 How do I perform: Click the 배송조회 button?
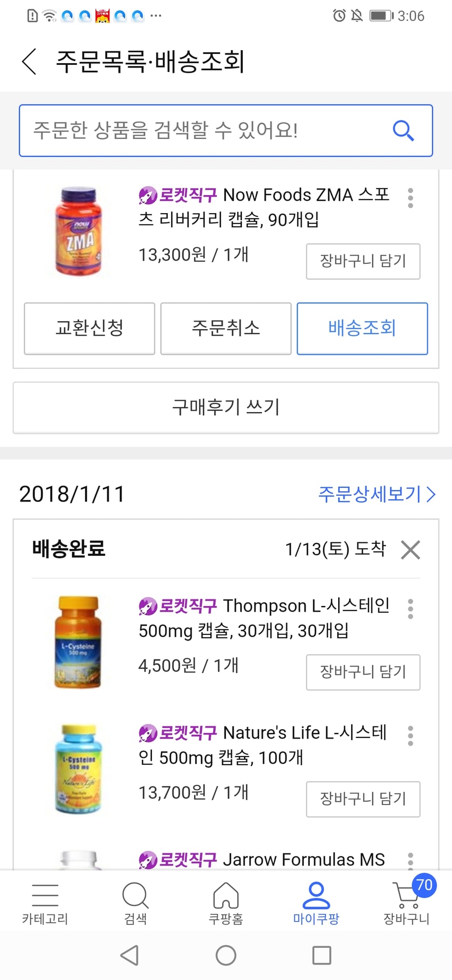pyautogui.click(x=362, y=328)
